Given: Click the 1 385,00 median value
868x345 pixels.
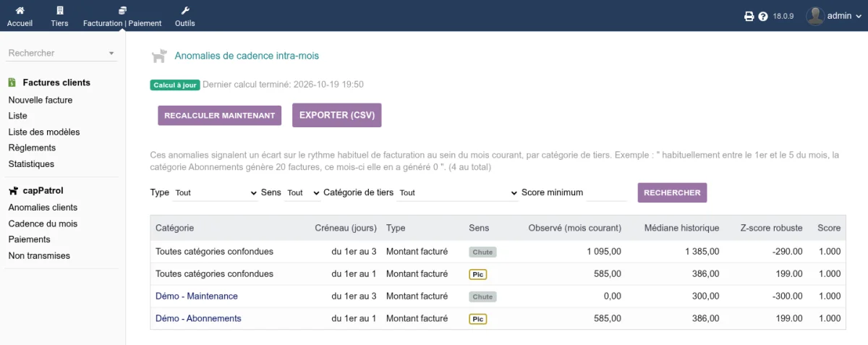Looking at the screenshot, I should (x=702, y=252).
